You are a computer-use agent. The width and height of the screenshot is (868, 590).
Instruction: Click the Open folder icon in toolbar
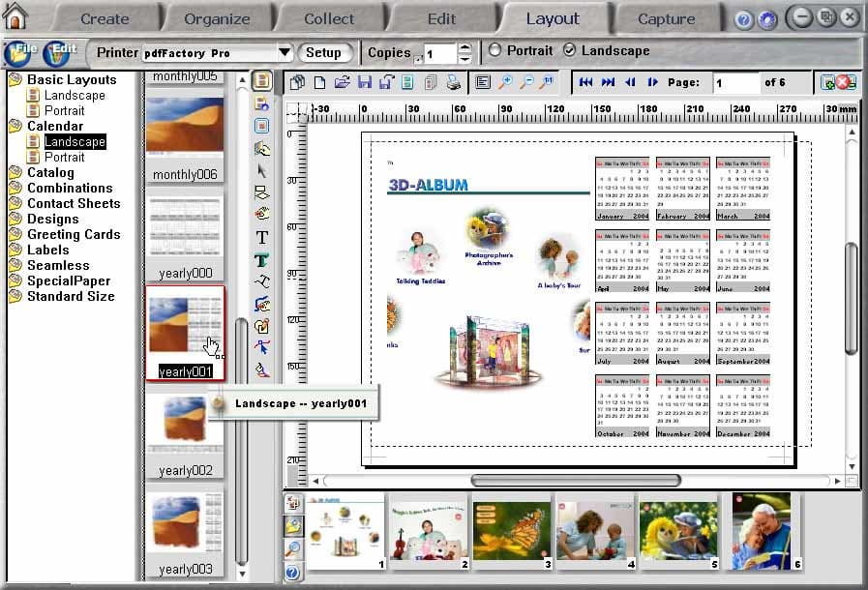point(343,83)
